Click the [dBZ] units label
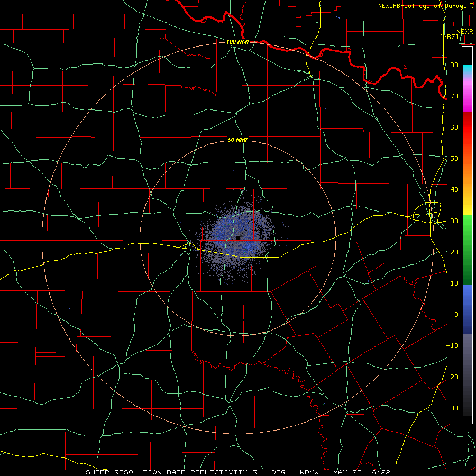476x476 pixels. tap(450, 36)
